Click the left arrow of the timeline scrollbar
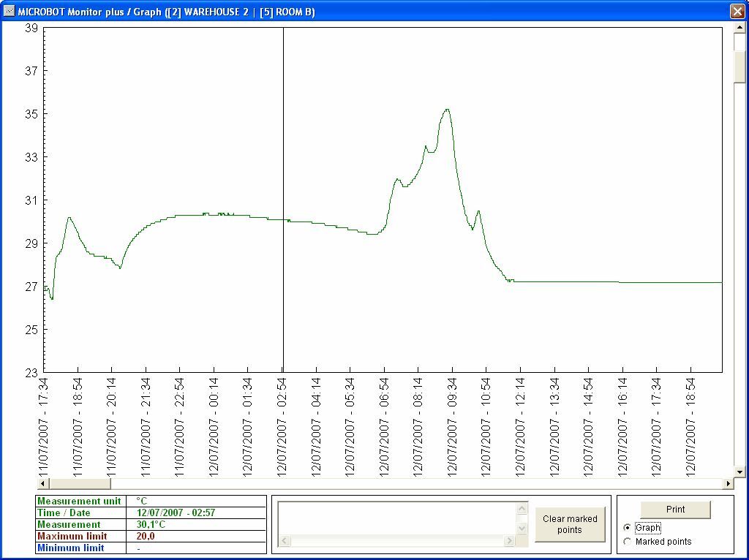Image resolution: width=749 pixels, height=560 pixels. tap(42, 484)
